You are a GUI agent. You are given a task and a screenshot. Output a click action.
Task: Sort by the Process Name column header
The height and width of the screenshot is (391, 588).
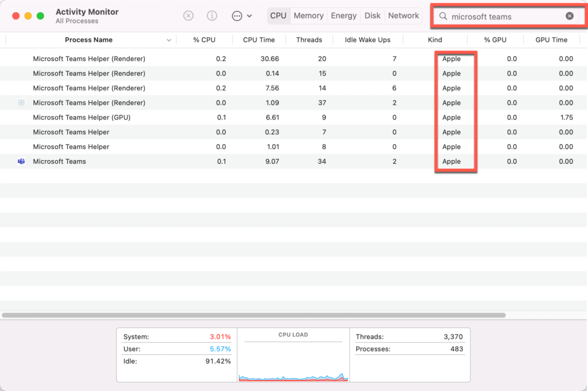88,40
